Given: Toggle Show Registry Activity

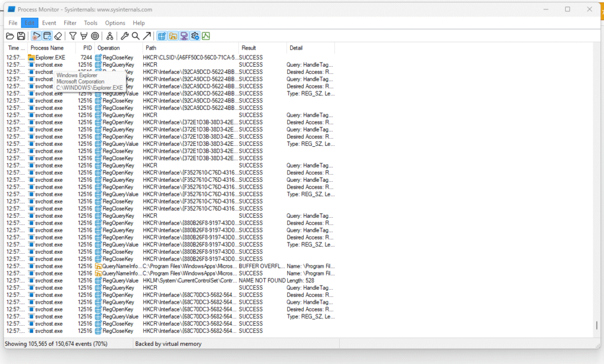Looking at the screenshot, I should pyautogui.click(x=162, y=36).
